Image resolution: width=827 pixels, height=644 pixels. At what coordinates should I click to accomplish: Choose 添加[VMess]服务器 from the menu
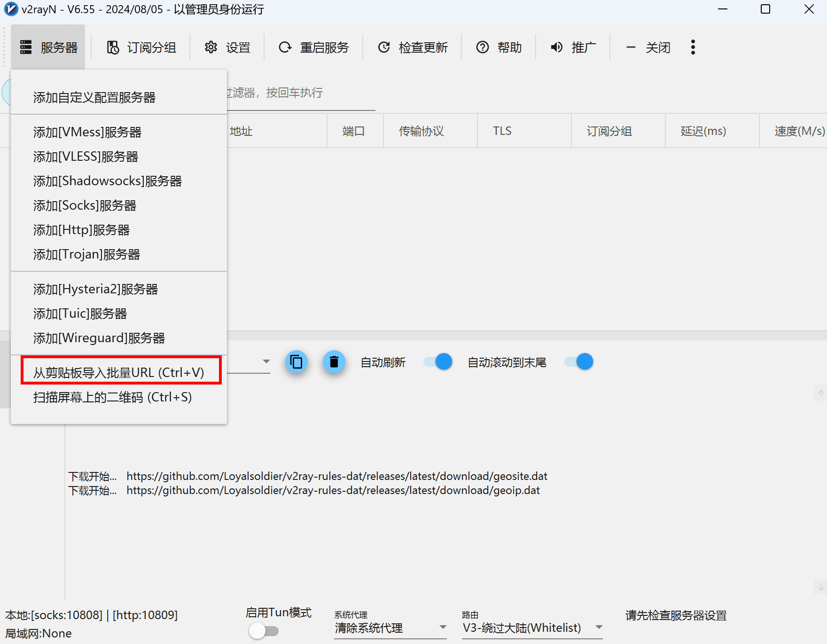point(87,132)
